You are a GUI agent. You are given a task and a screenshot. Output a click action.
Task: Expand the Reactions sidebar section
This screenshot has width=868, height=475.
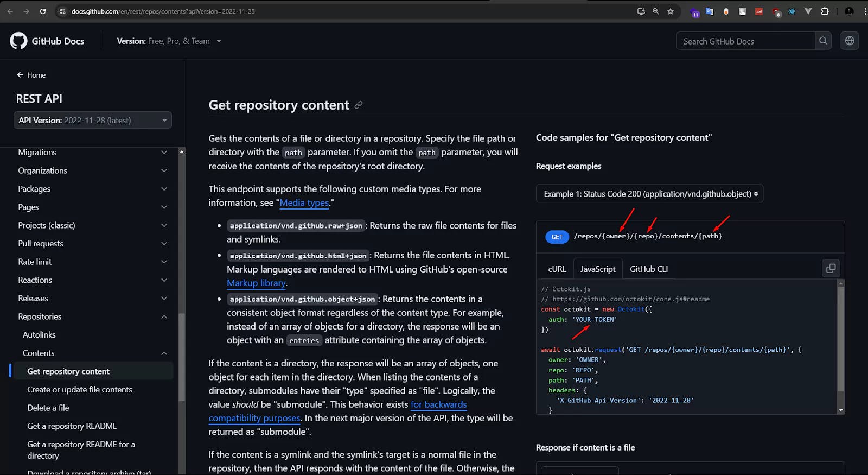[x=93, y=280]
